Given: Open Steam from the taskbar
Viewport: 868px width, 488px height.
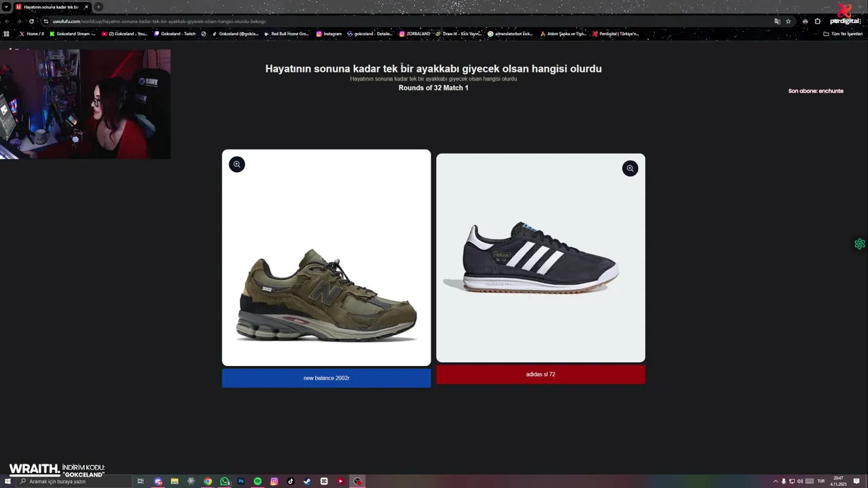Looking at the screenshot, I should (307, 481).
